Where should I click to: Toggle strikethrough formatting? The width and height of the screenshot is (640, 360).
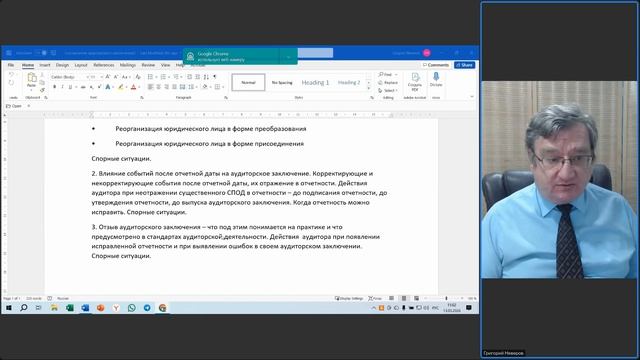pyautogui.click(x=83, y=87)
